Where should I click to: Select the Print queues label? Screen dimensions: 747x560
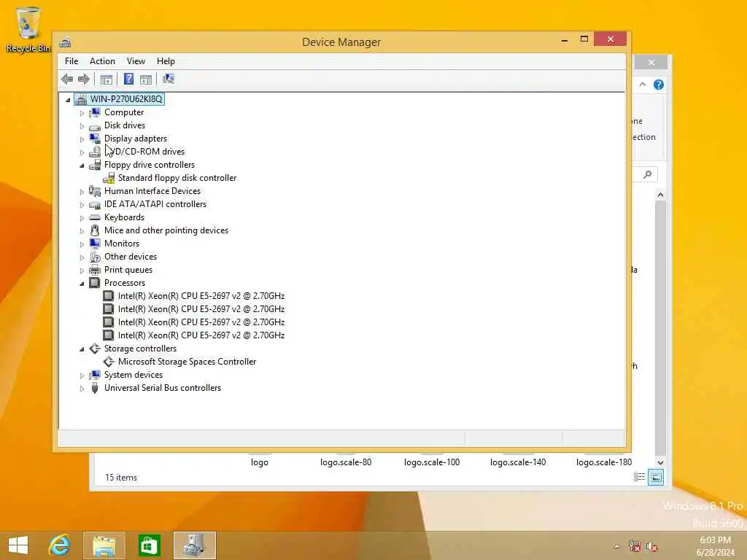[128, 270]
